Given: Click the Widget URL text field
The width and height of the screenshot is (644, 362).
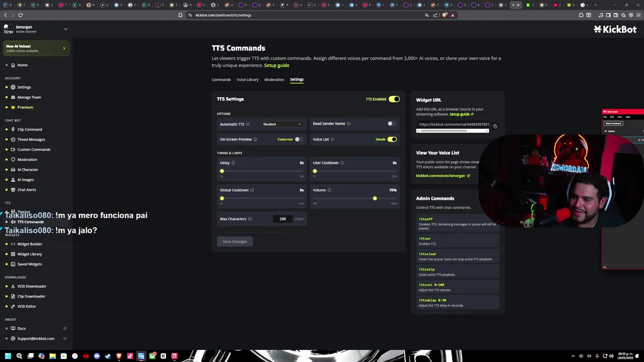Looking at the screenshot, I should [453, 124].
